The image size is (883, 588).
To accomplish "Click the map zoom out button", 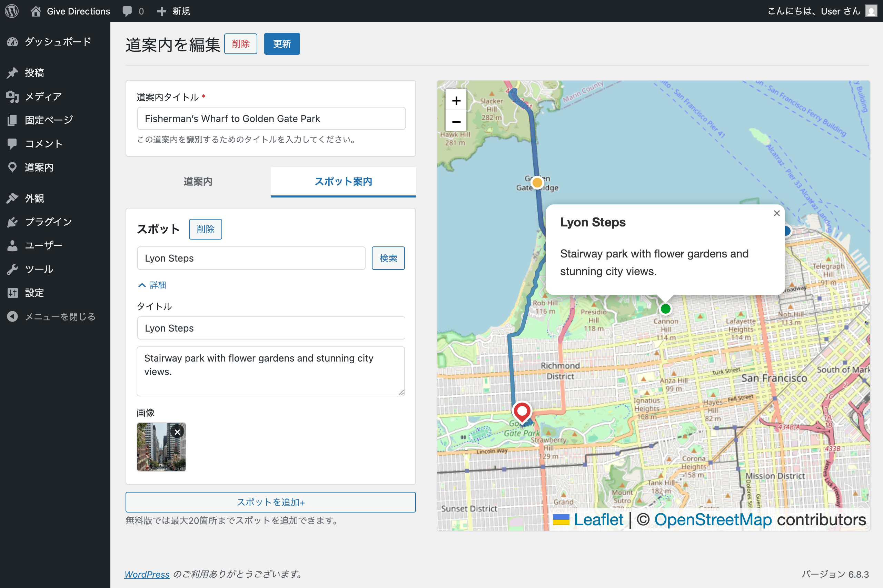I will [x=456, y=122].
